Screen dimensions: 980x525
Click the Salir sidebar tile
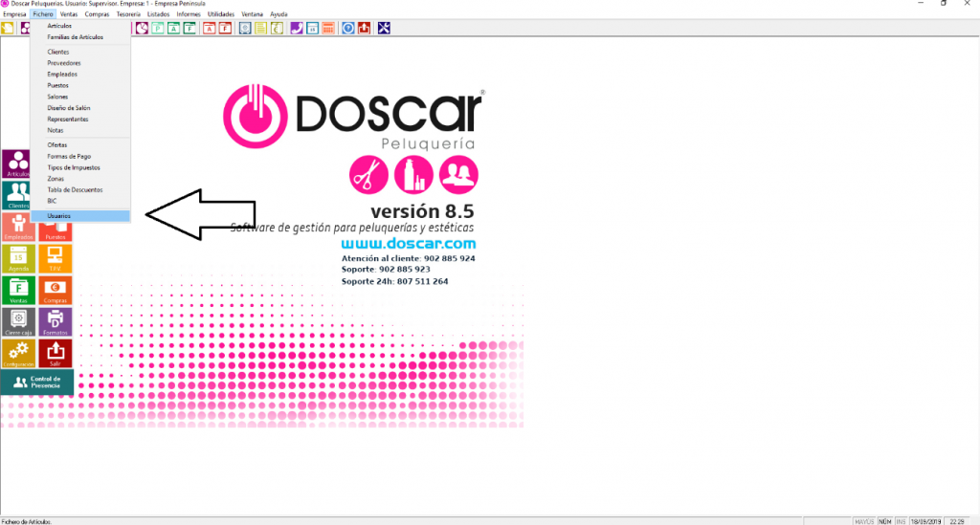pyautogui.click(x=55, y=353)
